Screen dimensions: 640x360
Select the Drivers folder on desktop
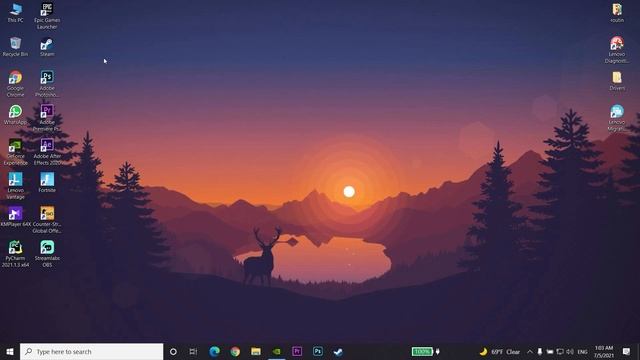617,80
